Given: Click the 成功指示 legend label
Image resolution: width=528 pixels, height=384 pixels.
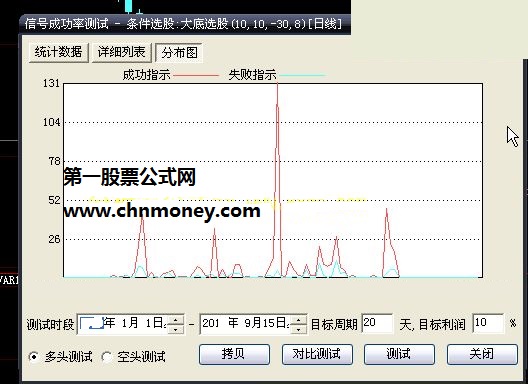Looking at the screenshot, I should tap(147, 75).
